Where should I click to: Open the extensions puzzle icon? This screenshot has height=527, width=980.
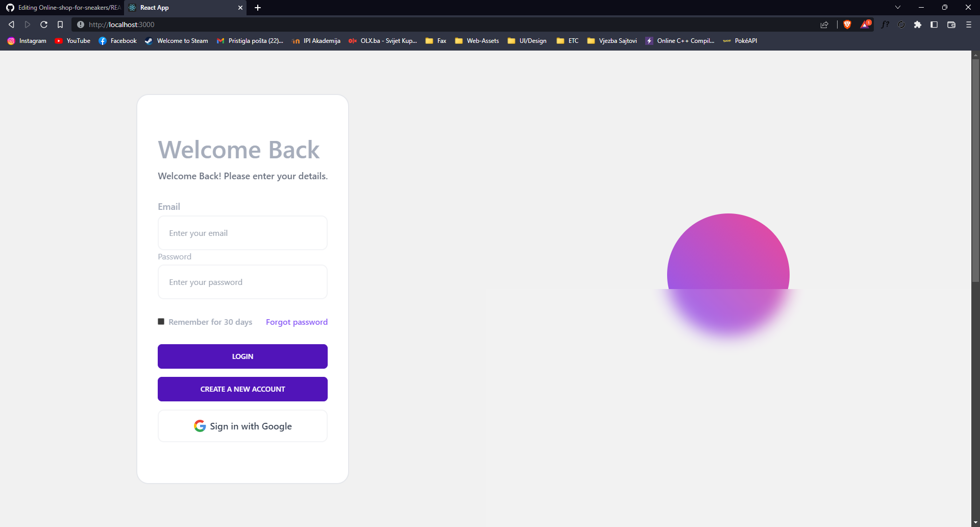coord(918,25)
